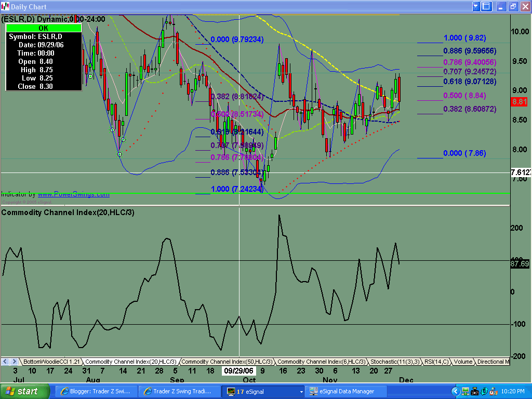Click Fibonacci label 0.786 (9.40056)

470,62
